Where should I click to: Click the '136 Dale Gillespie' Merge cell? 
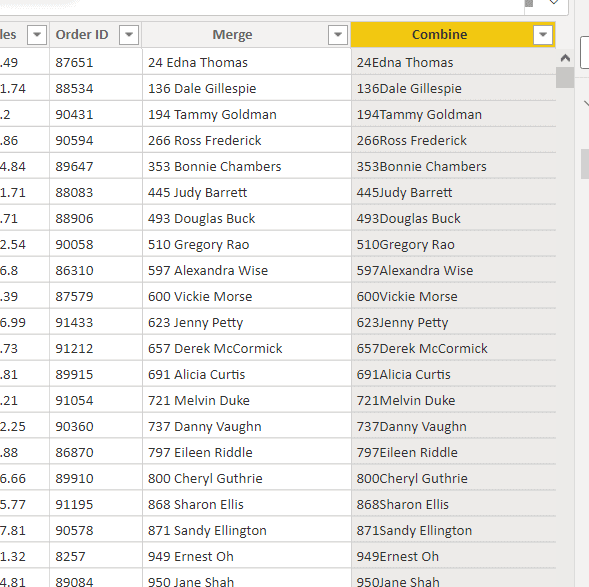[246, 88]
